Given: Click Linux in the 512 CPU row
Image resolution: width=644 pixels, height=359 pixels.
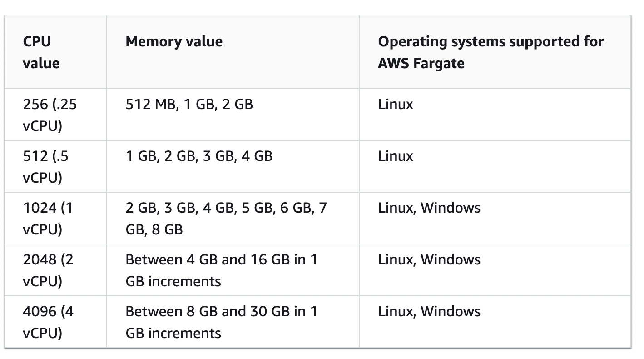Looking at the screenshot, I should [x=396, y=156].
